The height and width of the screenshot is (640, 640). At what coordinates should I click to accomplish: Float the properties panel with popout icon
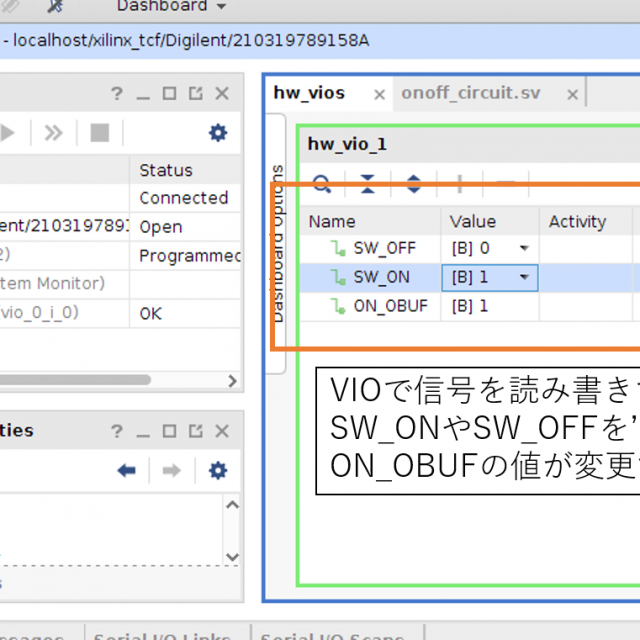coord(195,431)
